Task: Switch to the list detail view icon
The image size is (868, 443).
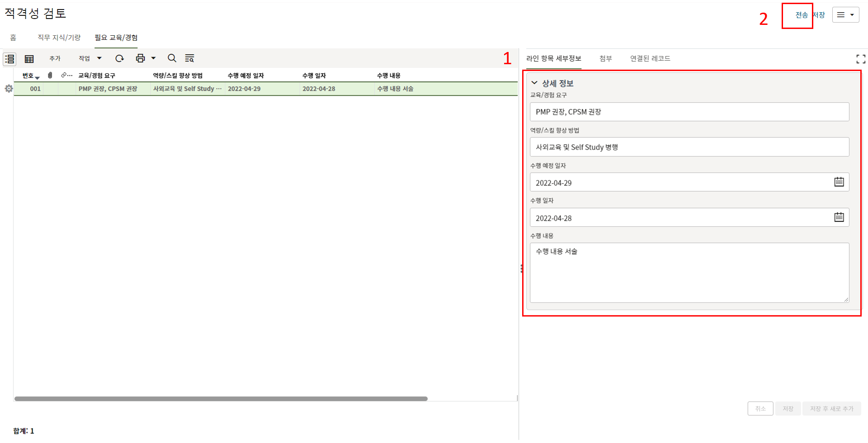Action: click(9, 59)
